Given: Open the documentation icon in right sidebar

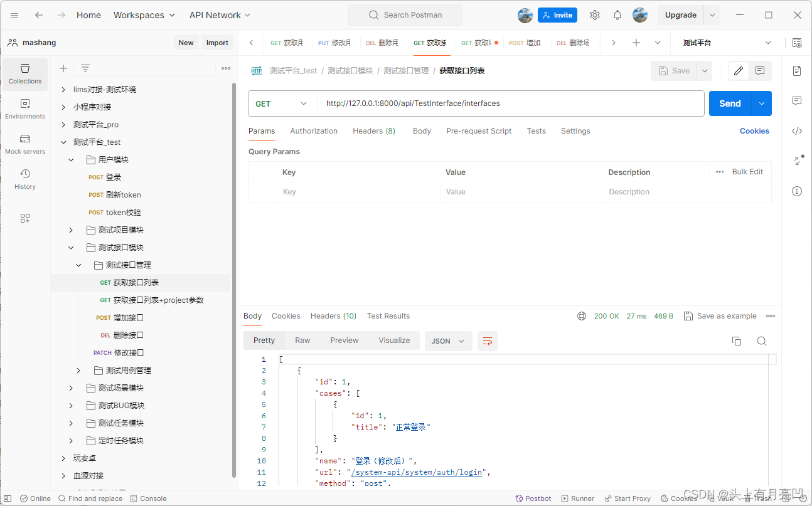Looking at the screenshot, I should [797, 70].
